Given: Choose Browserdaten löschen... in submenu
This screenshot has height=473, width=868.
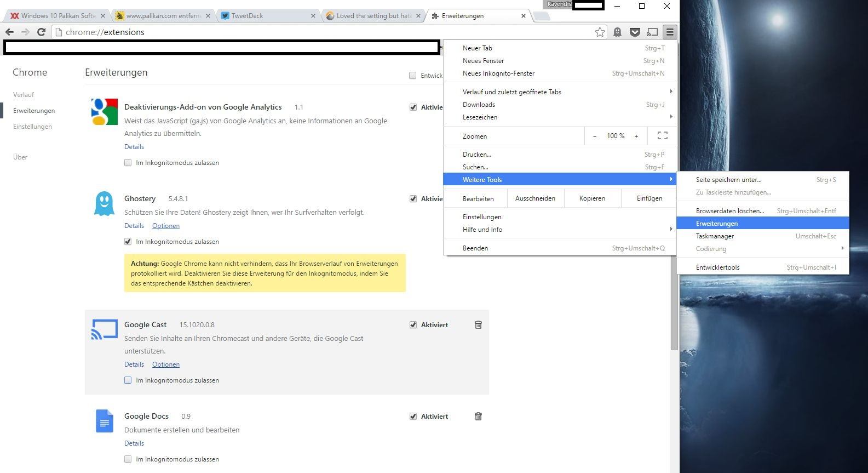Looking at the screenshot, I should point(763,211).
